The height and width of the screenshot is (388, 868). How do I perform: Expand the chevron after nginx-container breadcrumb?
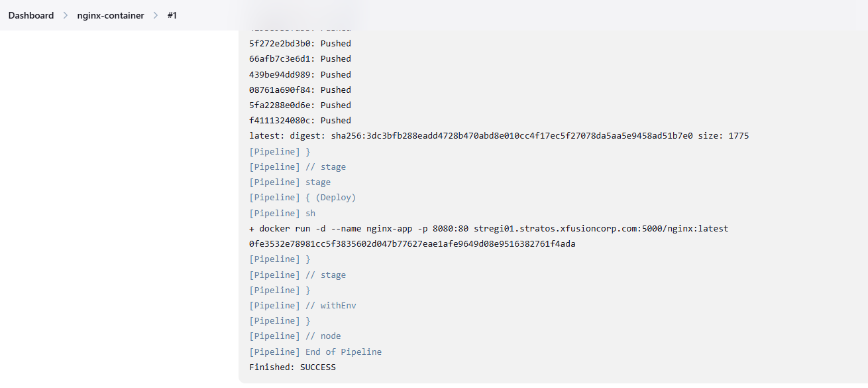pyautogui.click(x=155, y=15)
